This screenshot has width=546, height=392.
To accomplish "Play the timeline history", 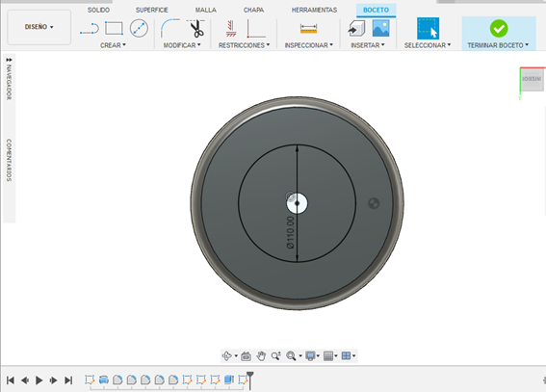I will coord(39,380).
